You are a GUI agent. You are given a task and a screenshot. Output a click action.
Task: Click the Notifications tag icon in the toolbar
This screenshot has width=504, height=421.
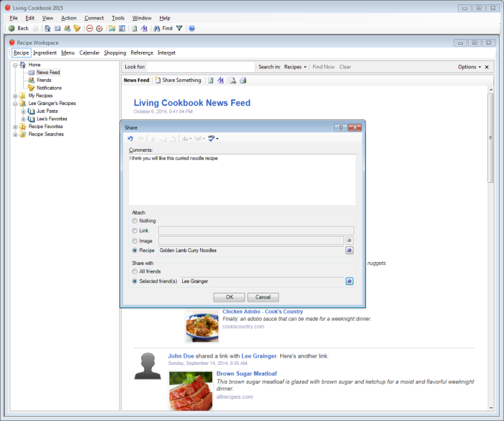click(77, 28)
